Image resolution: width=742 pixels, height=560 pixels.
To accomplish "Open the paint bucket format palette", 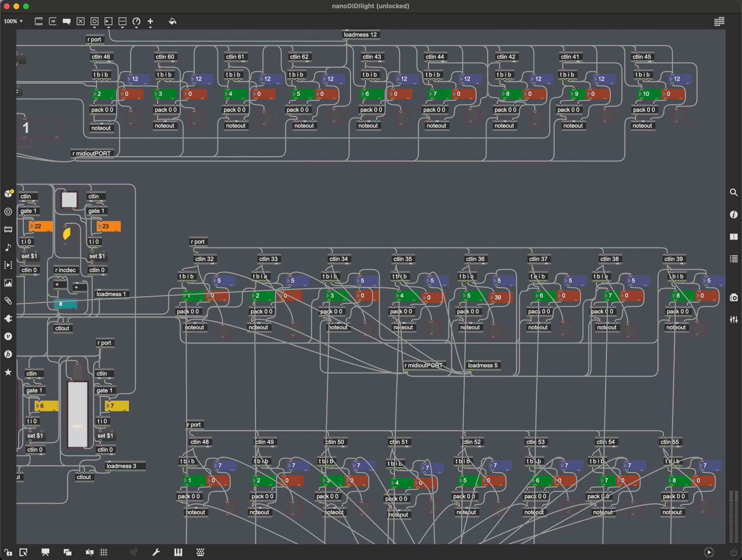I will [173, 21].
